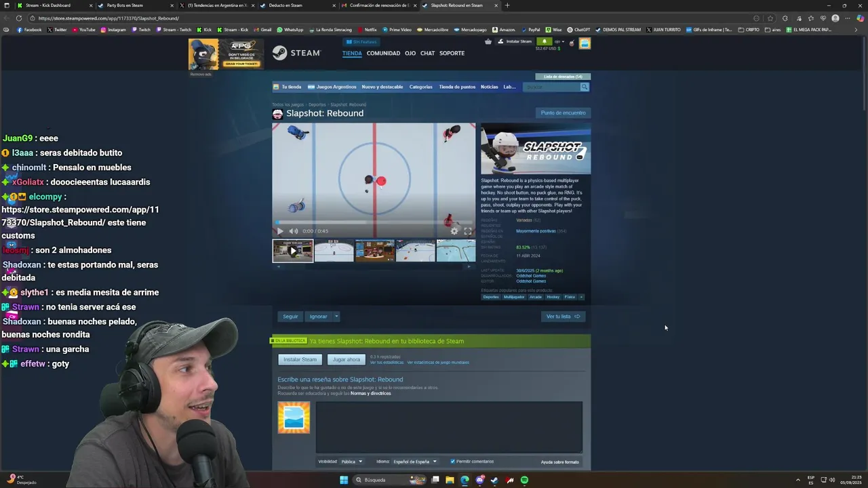Open the ChatGPT bookmark
Viewport: 868px width, 488px height.
[579, 30]
